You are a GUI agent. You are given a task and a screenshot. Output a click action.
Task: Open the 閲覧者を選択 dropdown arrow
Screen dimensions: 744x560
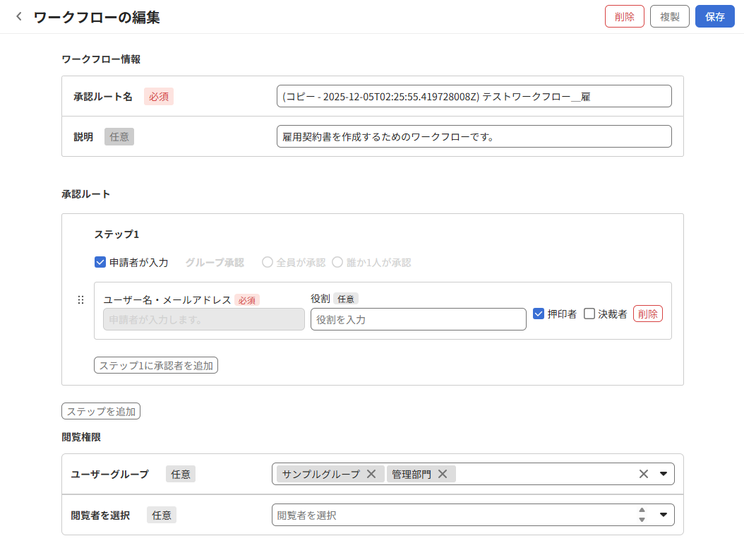(664, 515)
